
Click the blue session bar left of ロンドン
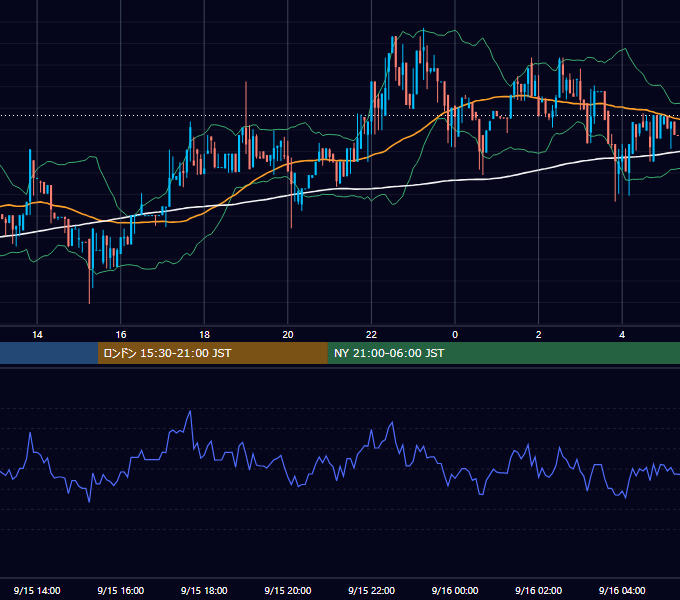click(49, 353)
